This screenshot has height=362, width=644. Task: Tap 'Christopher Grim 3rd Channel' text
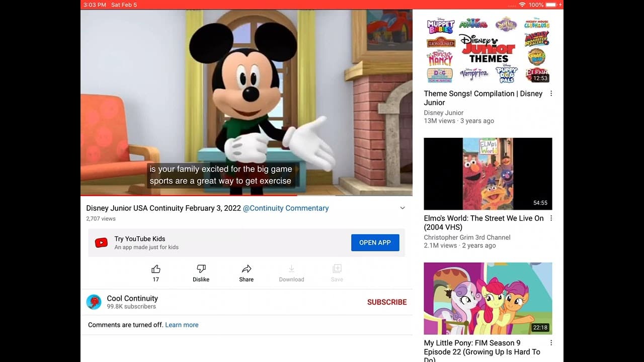pos(467,237)
